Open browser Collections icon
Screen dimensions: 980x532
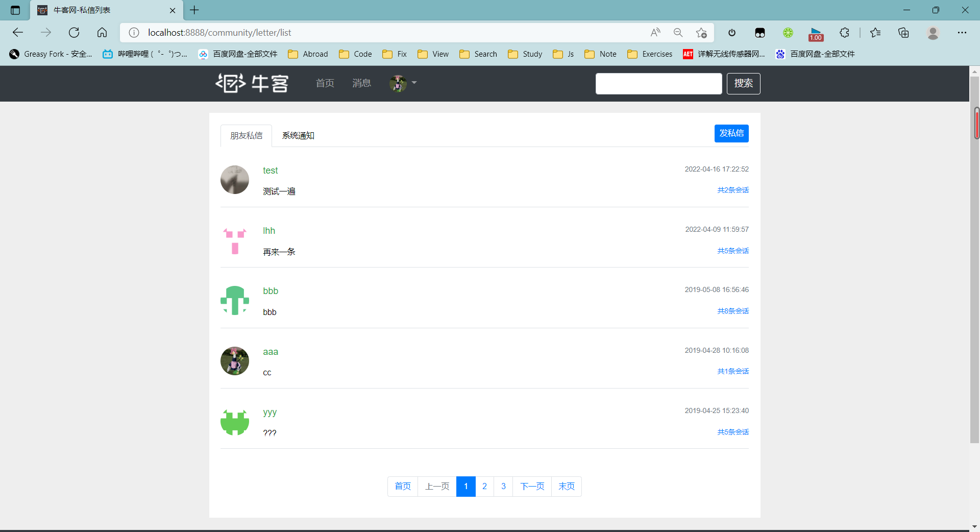click(903, 33)
